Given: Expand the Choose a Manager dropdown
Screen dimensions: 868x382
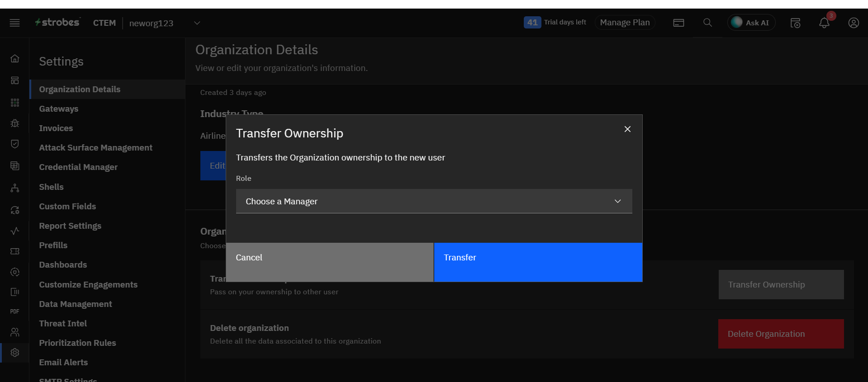Looking at the screenshot, I should (x=433, y=201).
